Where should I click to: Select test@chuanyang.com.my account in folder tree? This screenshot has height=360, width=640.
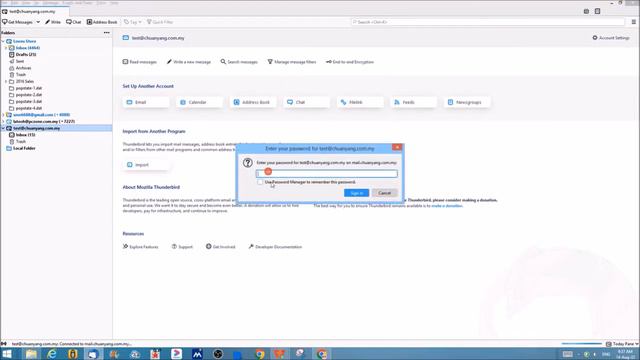tap(56, 128)
